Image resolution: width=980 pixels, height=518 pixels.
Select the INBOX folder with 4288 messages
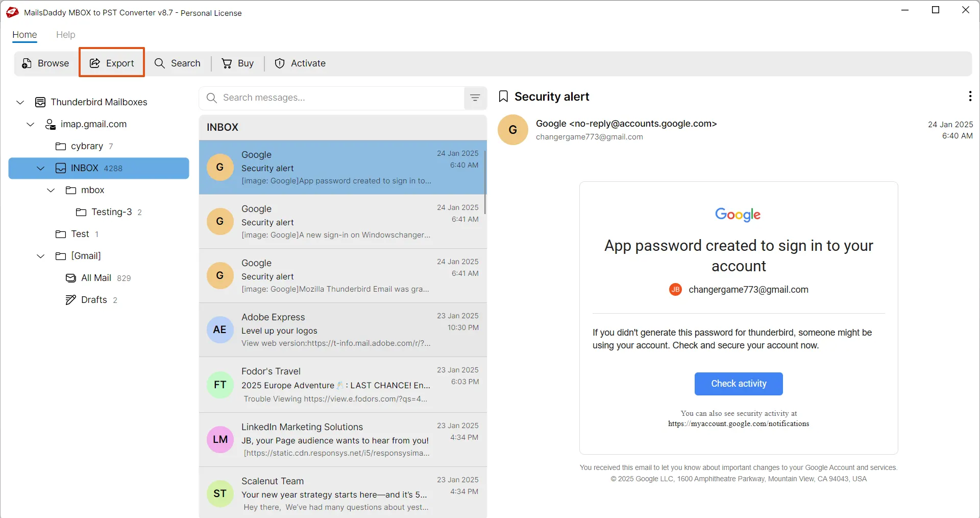99,168
